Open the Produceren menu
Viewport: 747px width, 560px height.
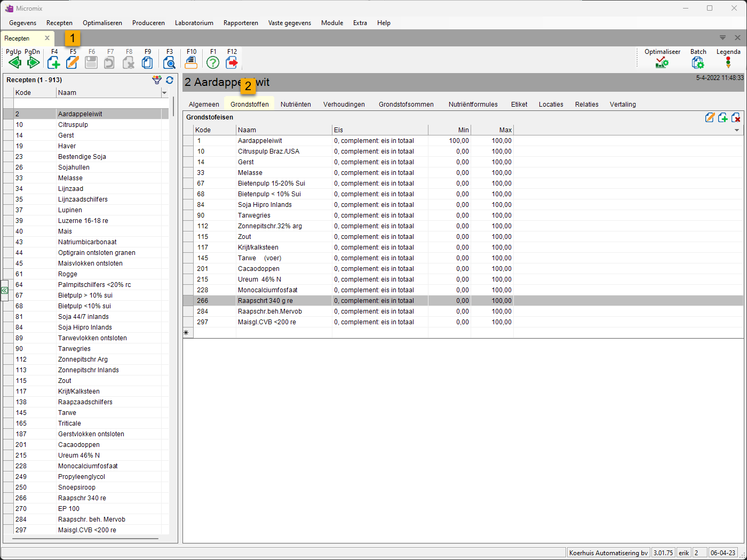pyautogui.click(x=148, y=23)
